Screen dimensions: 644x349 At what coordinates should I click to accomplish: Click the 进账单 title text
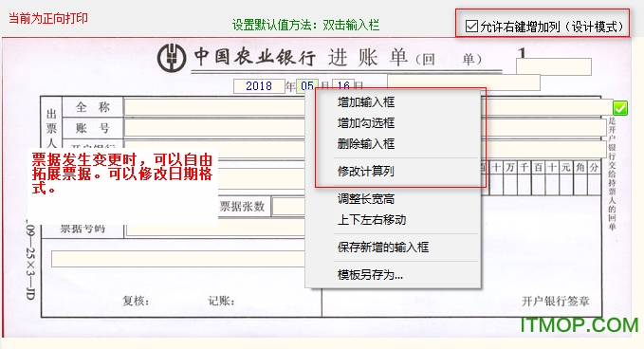tap(368, 58)
